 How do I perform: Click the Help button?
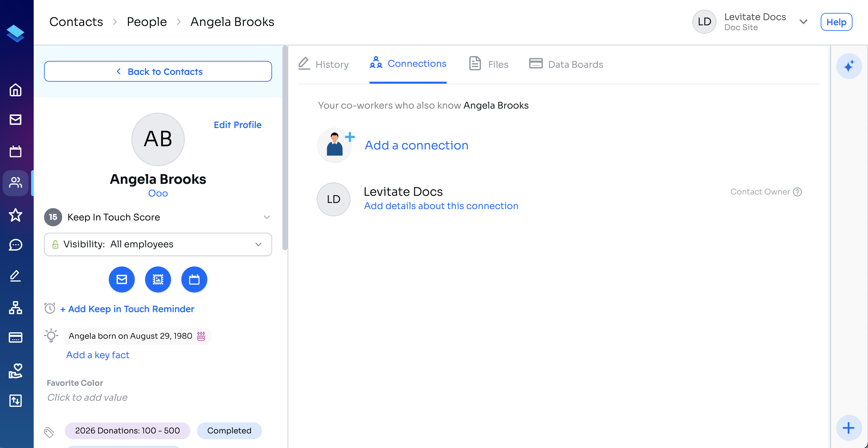click(x=836, y=22)
